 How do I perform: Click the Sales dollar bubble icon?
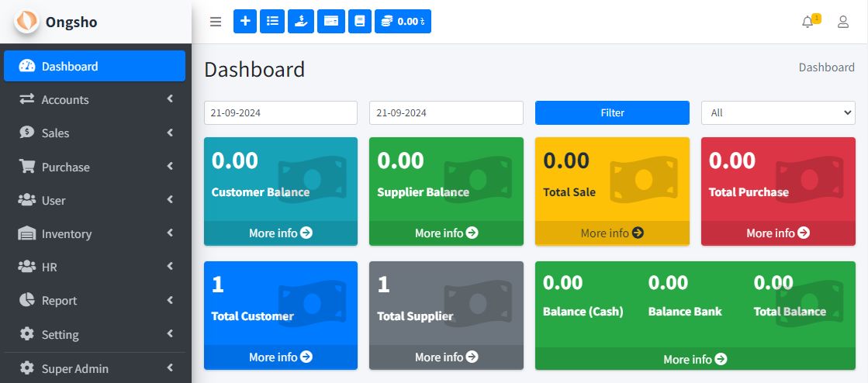pos(26,133)
